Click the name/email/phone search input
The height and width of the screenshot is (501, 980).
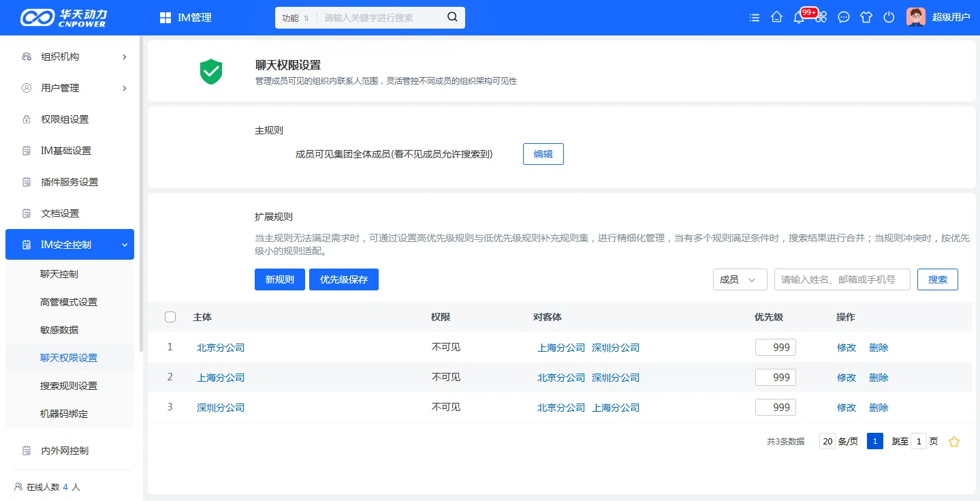(x=842, y=279)
